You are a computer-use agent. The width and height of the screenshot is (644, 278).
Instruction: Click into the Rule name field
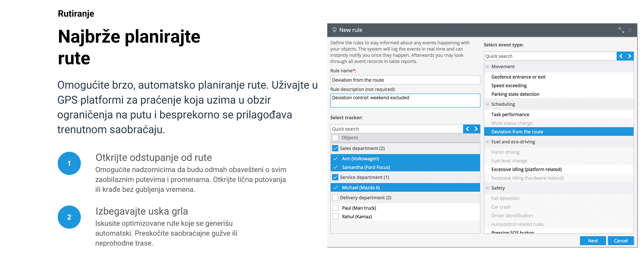tap(405, 80)
